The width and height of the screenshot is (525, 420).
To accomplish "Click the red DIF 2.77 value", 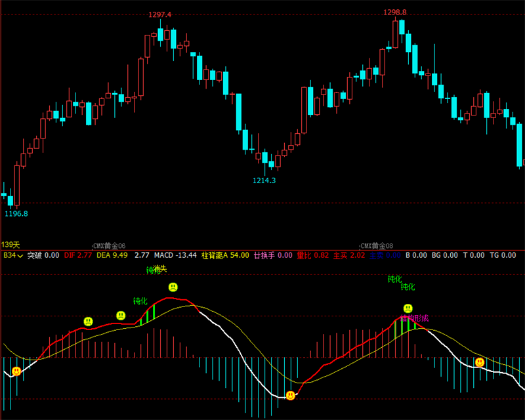I will [x=78, y=255].
